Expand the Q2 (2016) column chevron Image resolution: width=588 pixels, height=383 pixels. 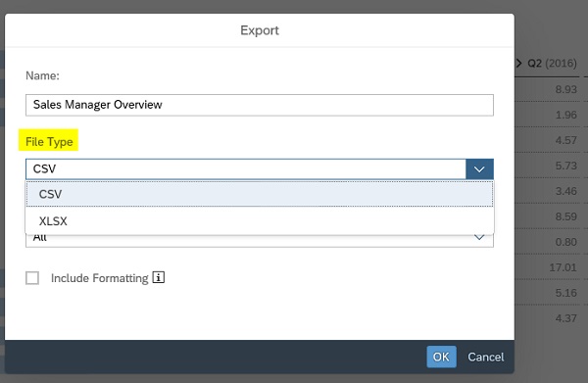click(519, 63)
